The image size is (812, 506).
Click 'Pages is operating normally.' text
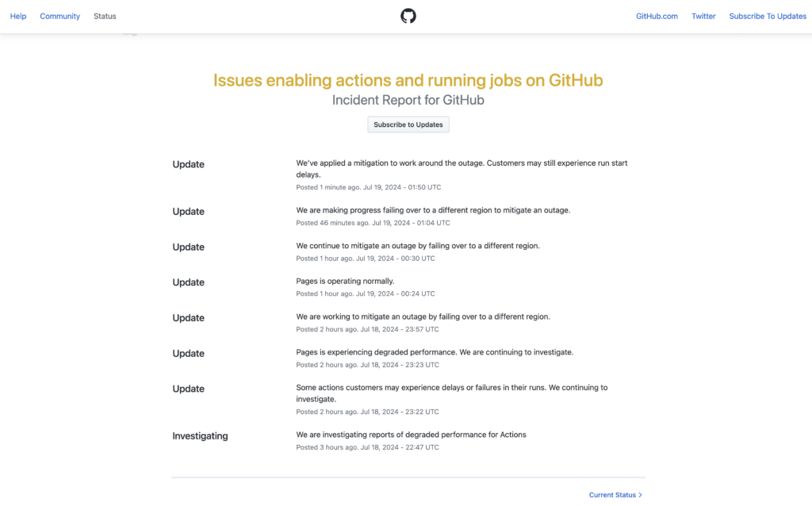tap(346, 281)
